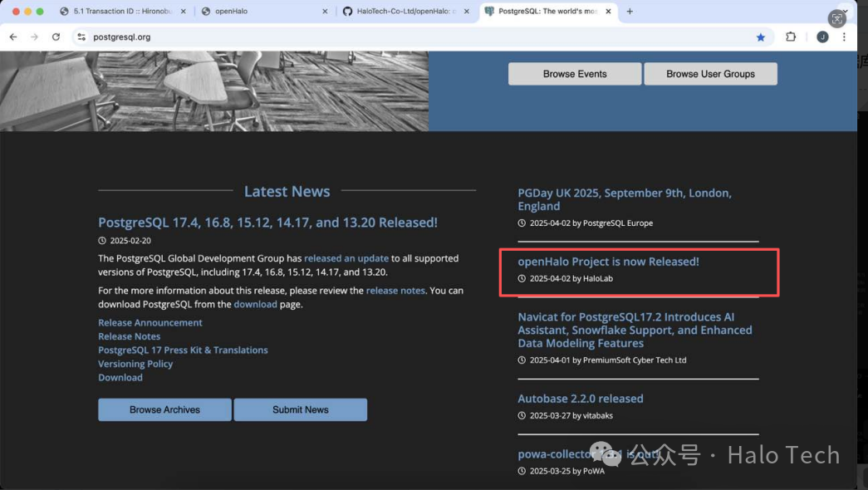Open the Extensions puzzle icon
Viewport: 868px width, 490px height.
tap(791, 37)
